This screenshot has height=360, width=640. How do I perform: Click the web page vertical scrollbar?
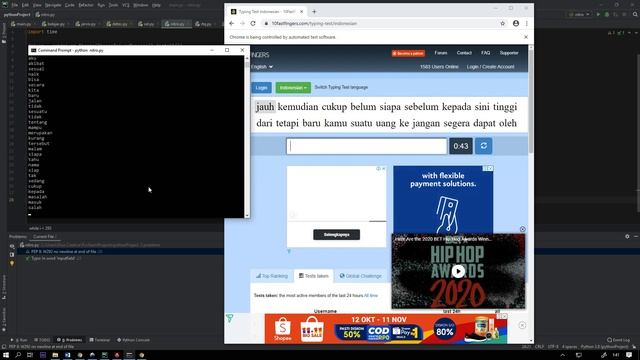pos(531,193)
